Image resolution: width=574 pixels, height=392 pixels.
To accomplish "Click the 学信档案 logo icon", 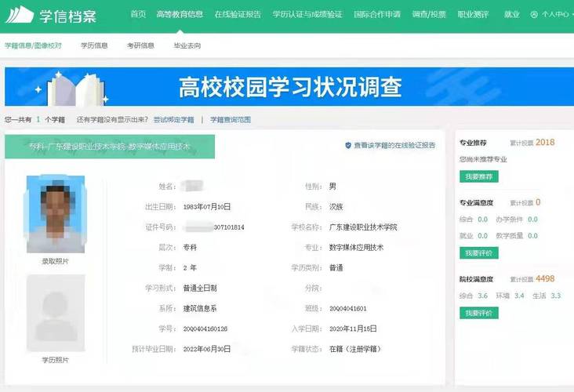I will coord(20,14).
